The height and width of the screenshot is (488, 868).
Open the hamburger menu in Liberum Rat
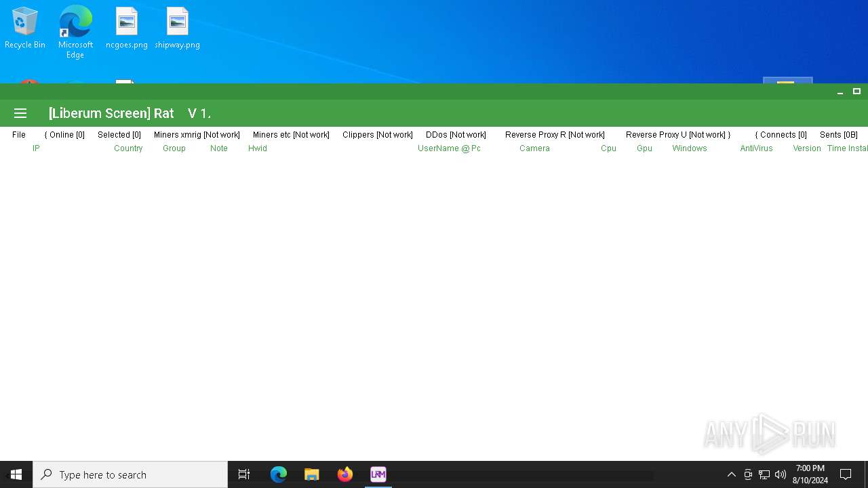pos(20,113)
